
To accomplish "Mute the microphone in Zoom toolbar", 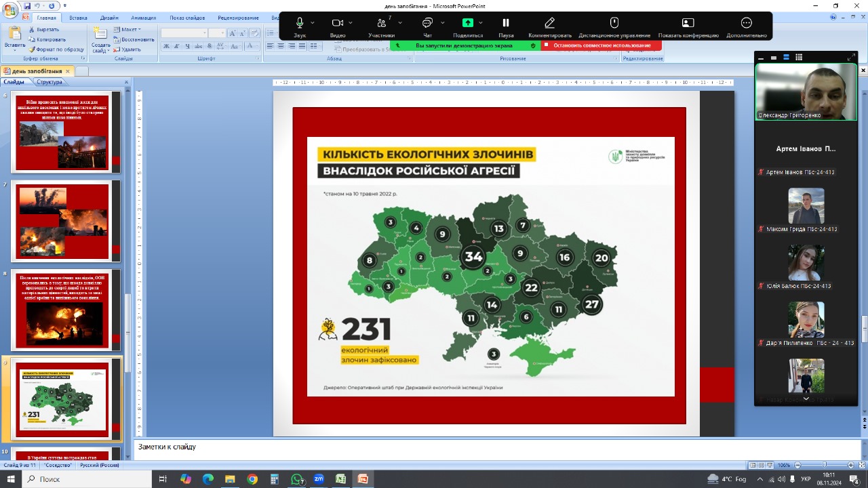I will [300, 23].
